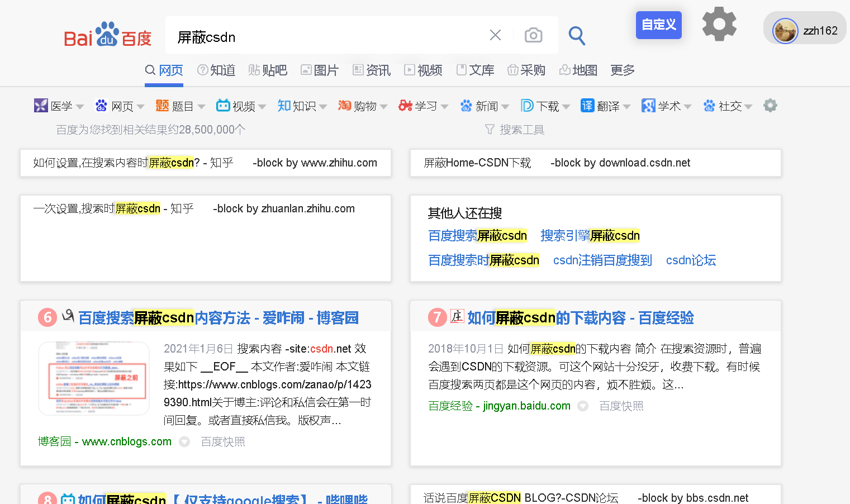Expand the 社交 dropdown arrow

point(748,107)
